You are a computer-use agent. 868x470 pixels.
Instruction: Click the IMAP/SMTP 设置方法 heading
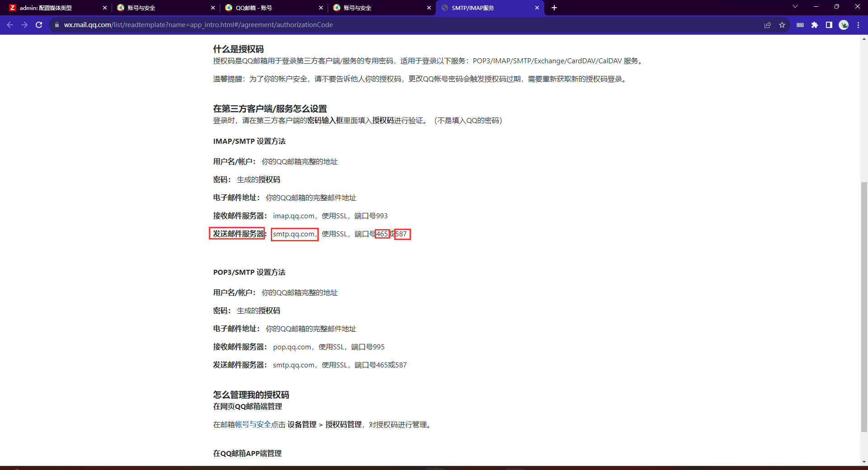pyautogui.click(x=249, y=141)
